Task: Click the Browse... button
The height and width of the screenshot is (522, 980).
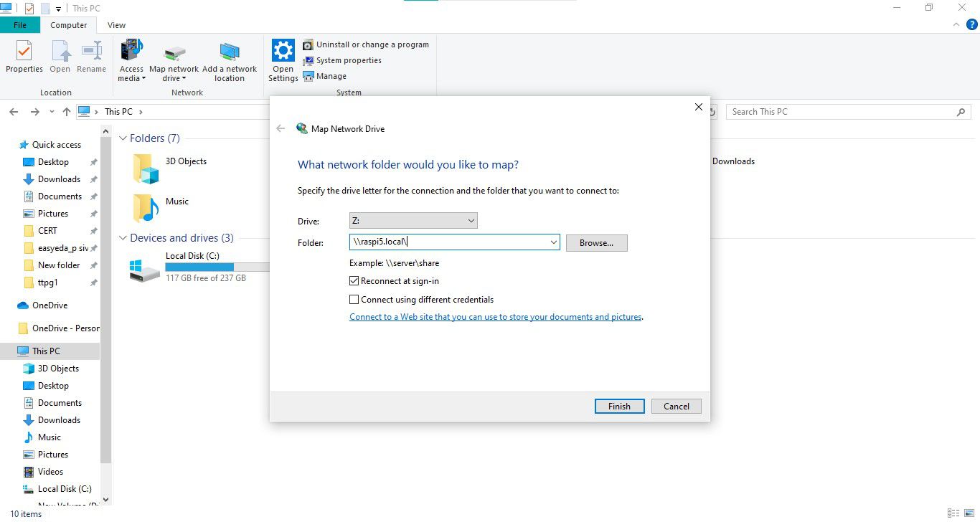Action: point(596,243)
